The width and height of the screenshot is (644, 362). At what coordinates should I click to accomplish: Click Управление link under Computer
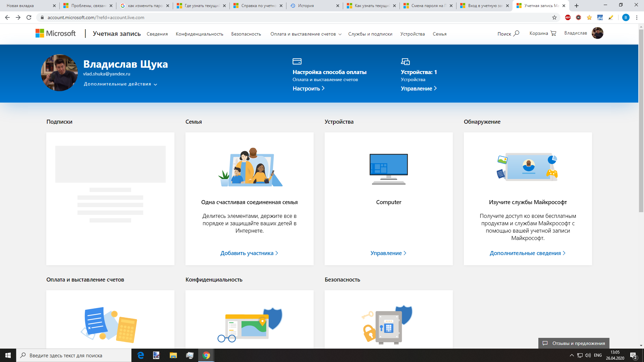[388, 253]
